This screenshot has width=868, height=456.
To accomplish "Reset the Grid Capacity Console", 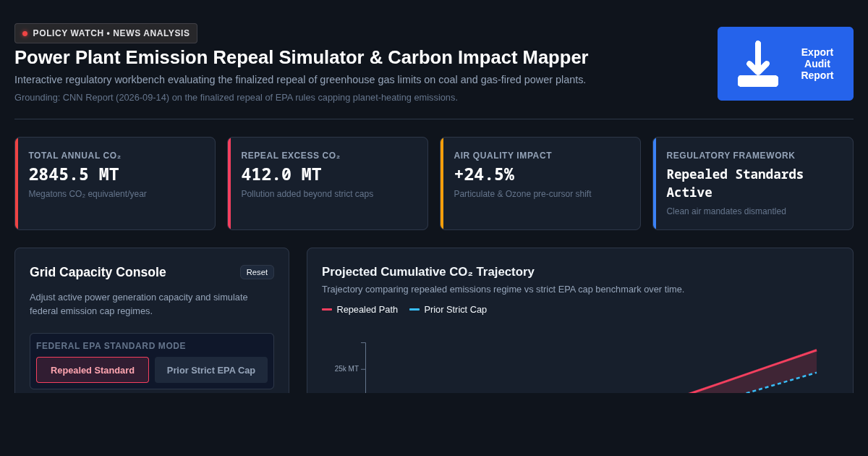I will pyautogui.click(x=257, y=272).
